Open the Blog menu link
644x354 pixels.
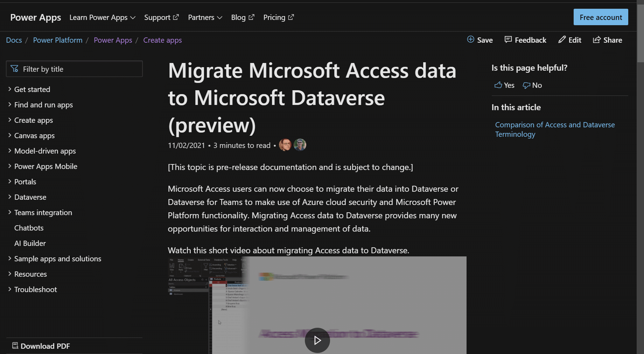pos(243,17)
